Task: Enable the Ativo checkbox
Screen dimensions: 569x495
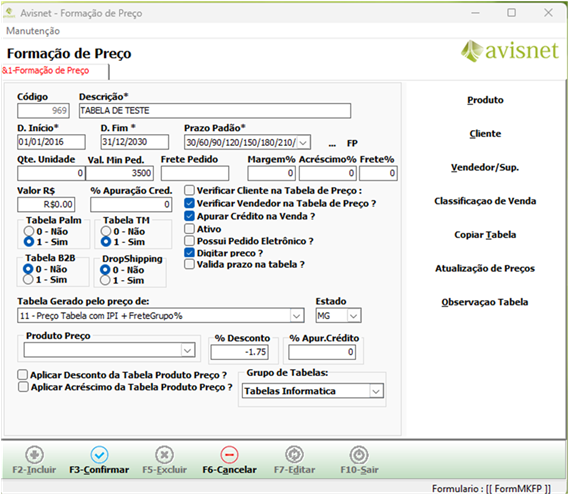Action: [x=189, y=229]
